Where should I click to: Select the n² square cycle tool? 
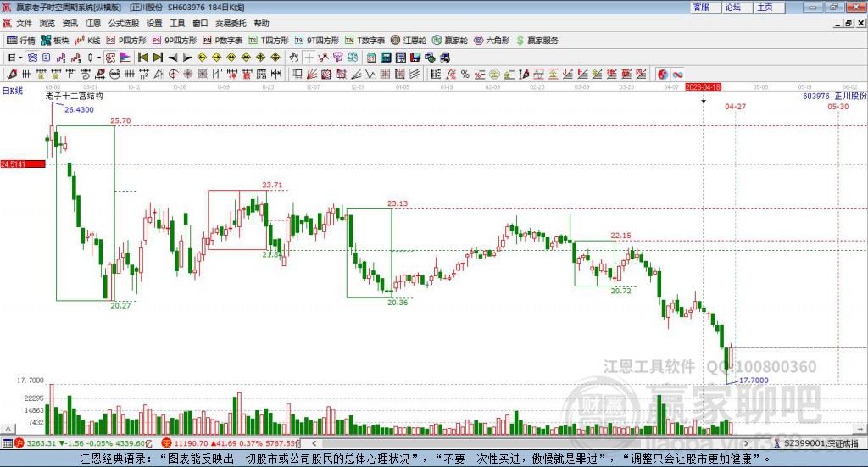click(x=144, y=74)
